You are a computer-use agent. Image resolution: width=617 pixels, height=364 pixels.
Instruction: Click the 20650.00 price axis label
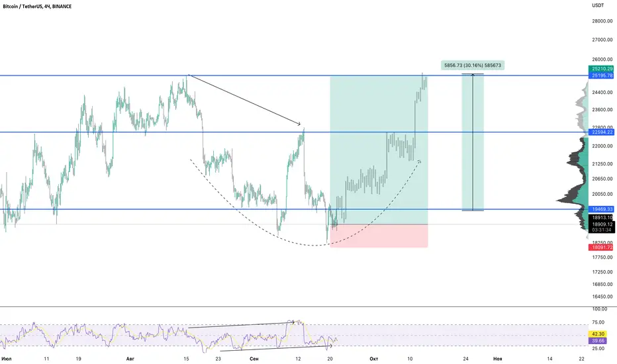(602, 178)
